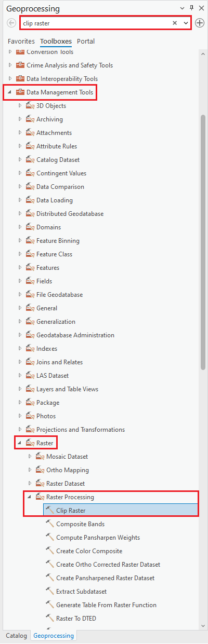Click the add (plus) button near search

200,23
